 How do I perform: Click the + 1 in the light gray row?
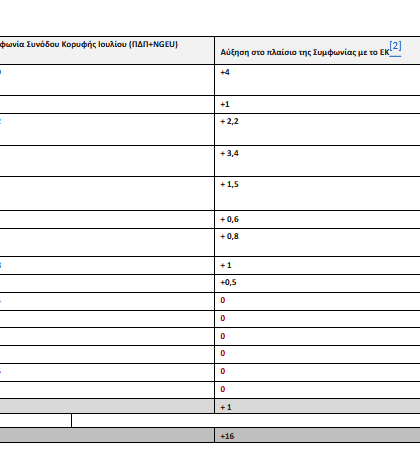[x=226, y=407]
